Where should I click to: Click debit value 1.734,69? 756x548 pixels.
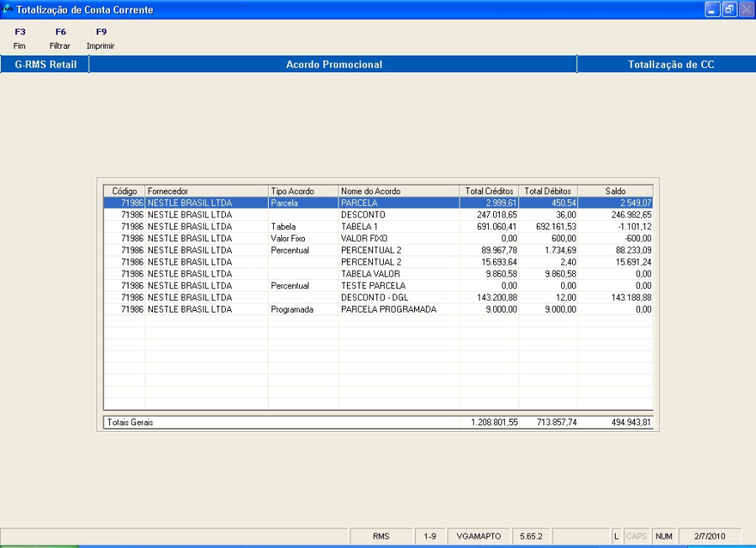tap(560, 250)
